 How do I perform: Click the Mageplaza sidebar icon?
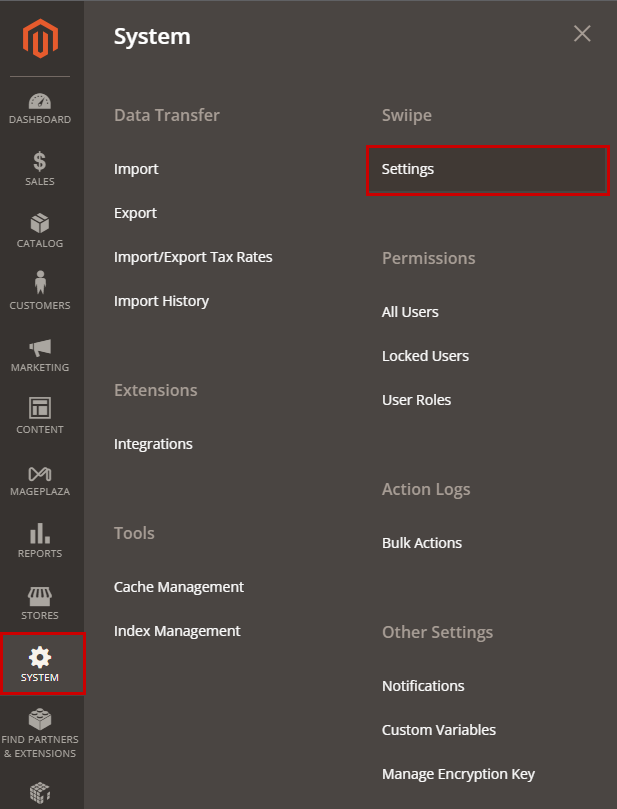pyautogui.click(x=40, y=473)
